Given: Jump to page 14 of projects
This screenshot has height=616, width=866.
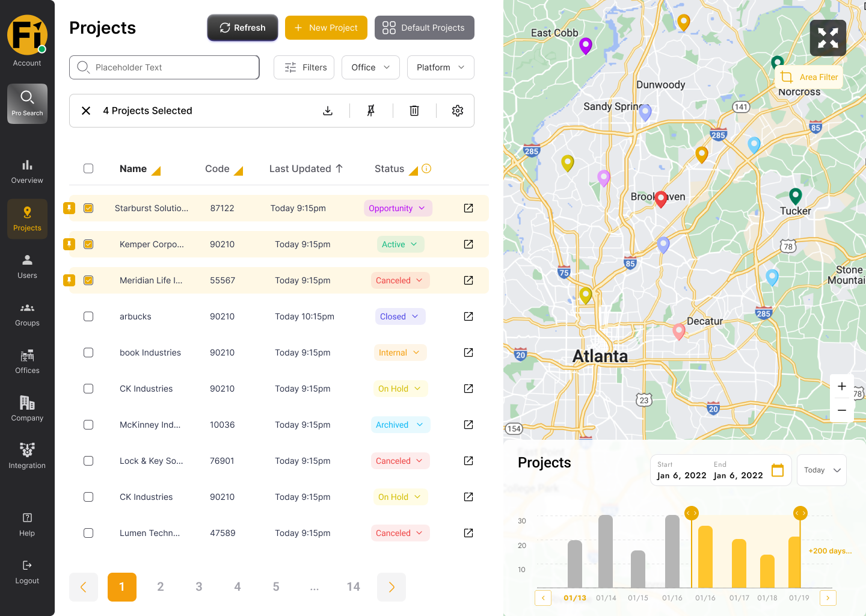Looking at the screenshot, I should click(x=354, y=587).
